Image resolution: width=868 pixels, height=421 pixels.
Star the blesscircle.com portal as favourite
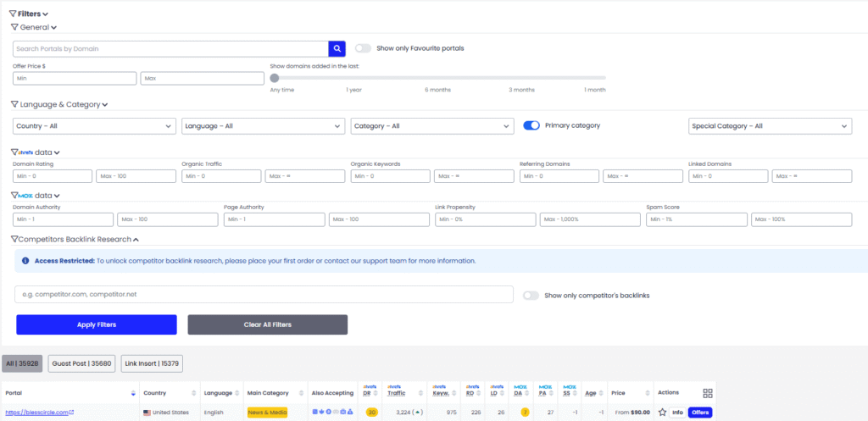[x=663, y=413]
